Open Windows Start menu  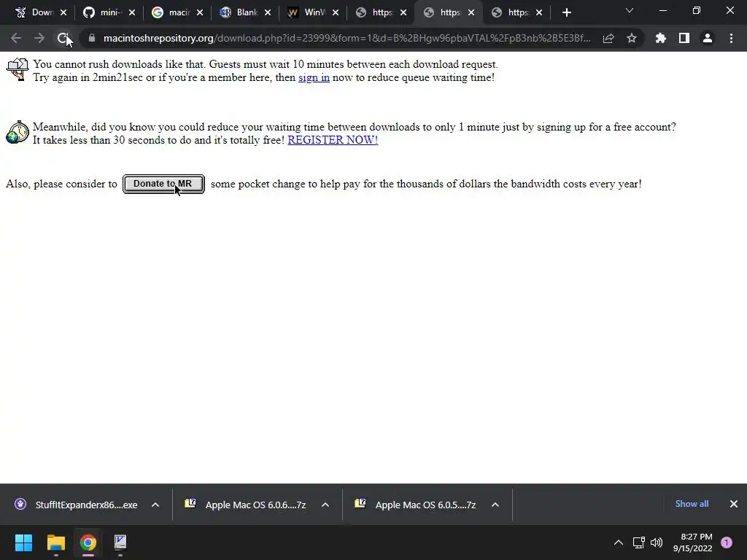point(23,542)
